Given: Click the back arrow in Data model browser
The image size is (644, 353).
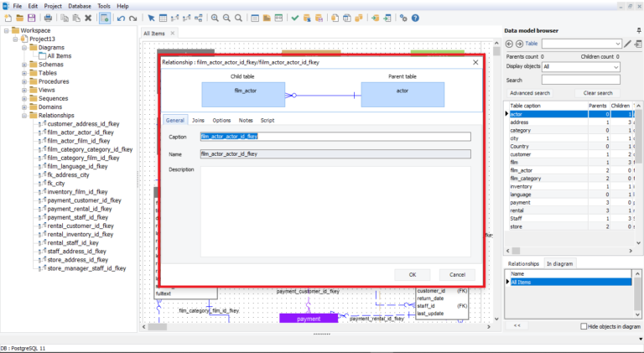Looking at the screenshot, I should click(x=510, y=43).
